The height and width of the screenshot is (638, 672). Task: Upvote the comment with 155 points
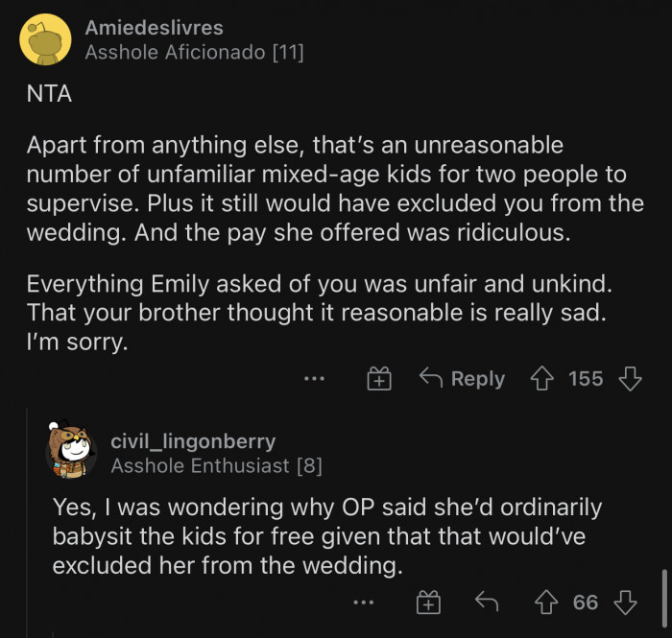(542, 379)
